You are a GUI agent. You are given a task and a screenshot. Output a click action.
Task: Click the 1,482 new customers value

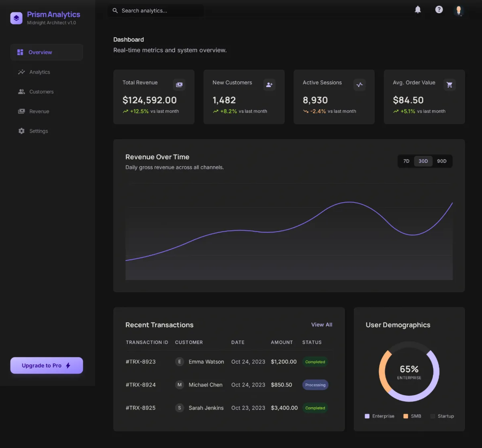click(x=224, y=100)
